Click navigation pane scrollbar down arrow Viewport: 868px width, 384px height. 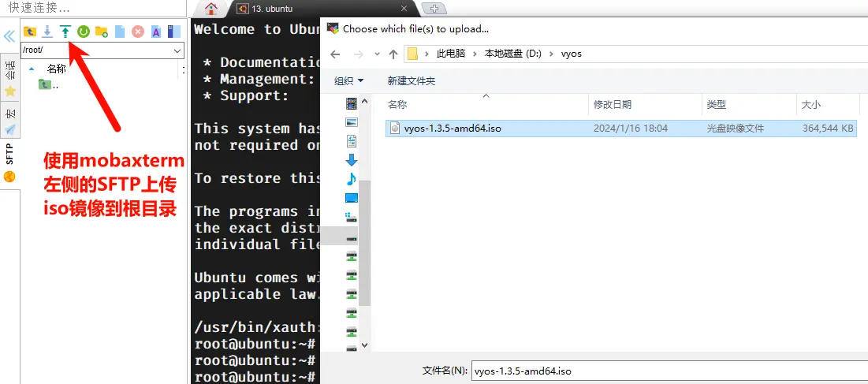[x=364, y=345]
